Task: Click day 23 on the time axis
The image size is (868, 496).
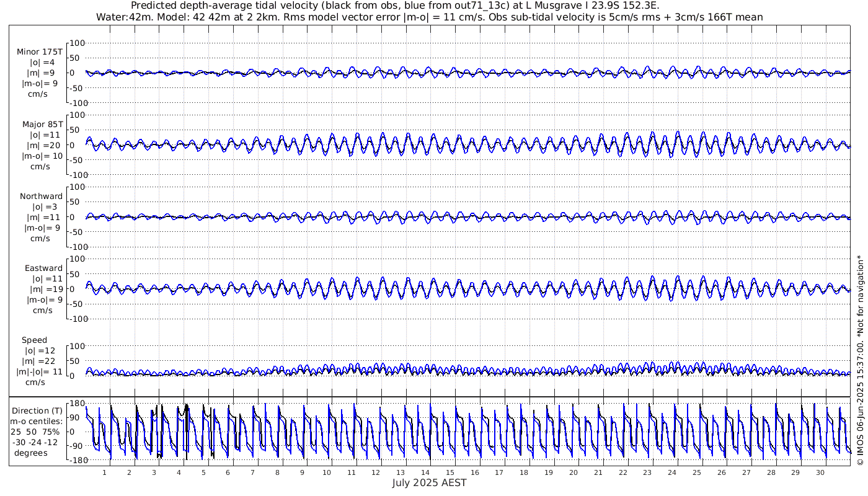Action: coord(647,472)
